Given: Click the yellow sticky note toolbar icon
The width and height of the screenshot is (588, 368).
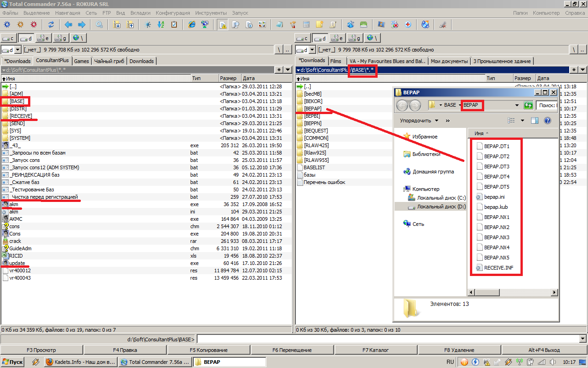Looking at the screenshot, I should tap(320, 24).
